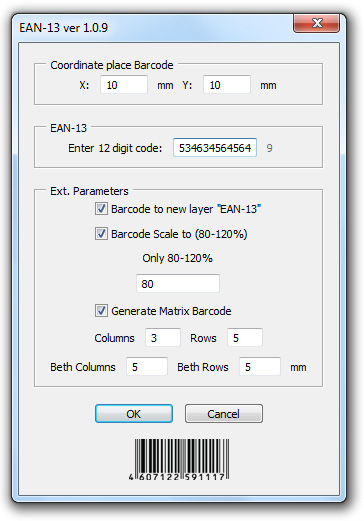Click the Beth Rows input field

pos(260,367)
